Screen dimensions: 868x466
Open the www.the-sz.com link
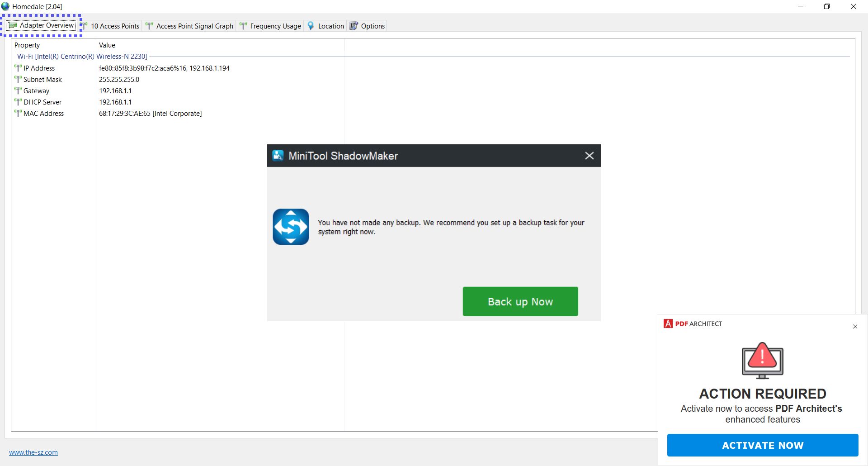pos(33,452)
